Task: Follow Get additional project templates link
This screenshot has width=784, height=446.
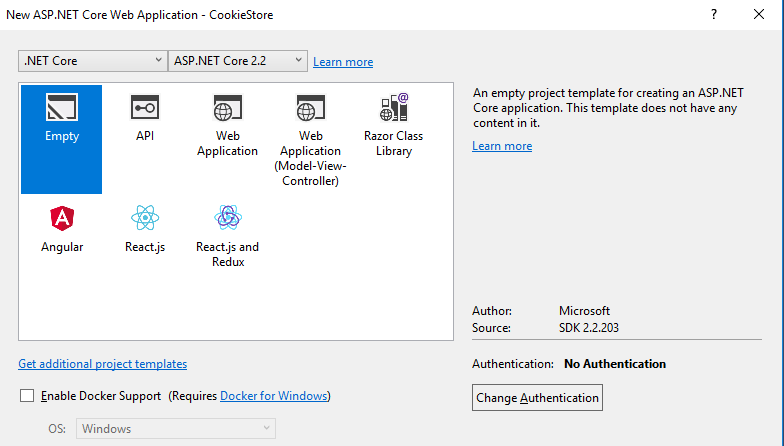Action: 102,364
